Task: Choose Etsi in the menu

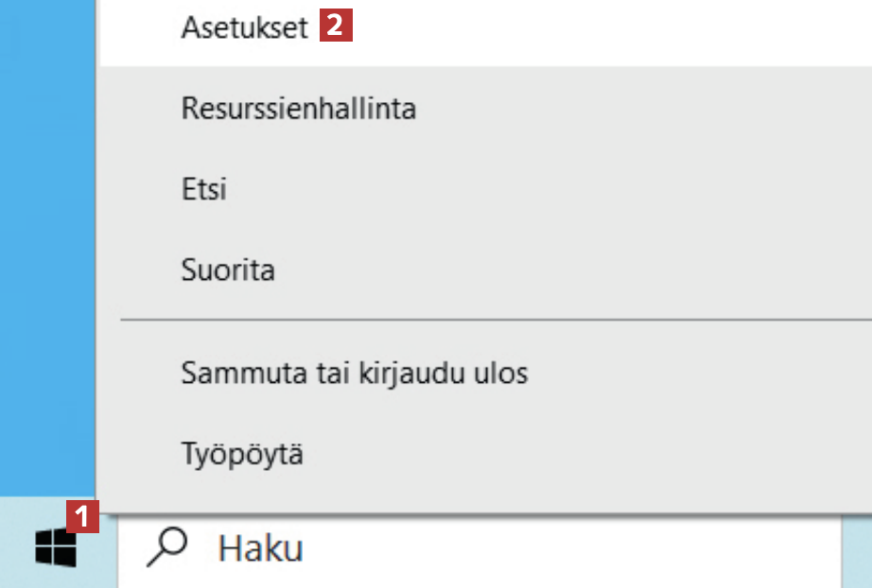Action: [203, 190]
